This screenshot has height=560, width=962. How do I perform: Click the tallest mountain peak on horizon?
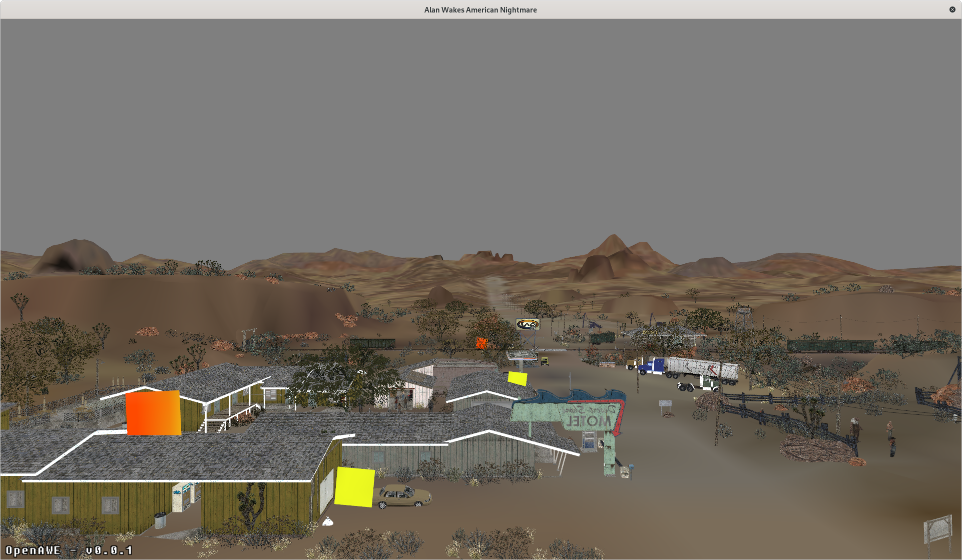pyautogui.click(x=612, y=240)
